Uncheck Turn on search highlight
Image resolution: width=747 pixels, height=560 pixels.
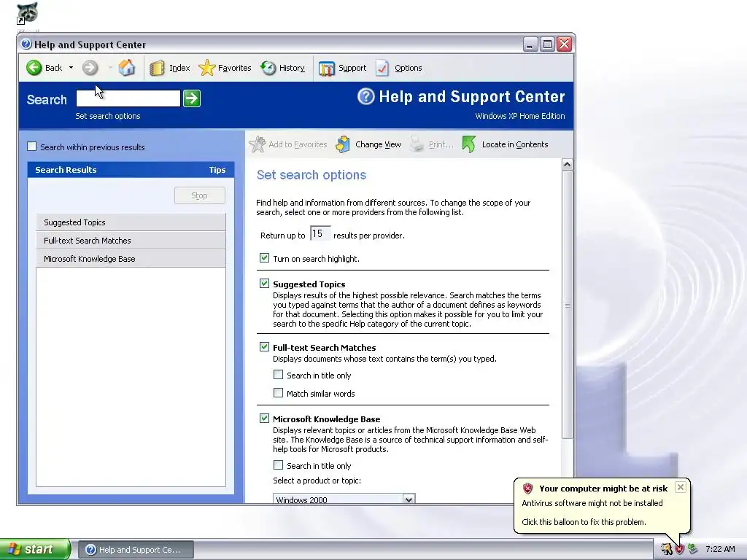pyautogui.click(x=264, y=258)
